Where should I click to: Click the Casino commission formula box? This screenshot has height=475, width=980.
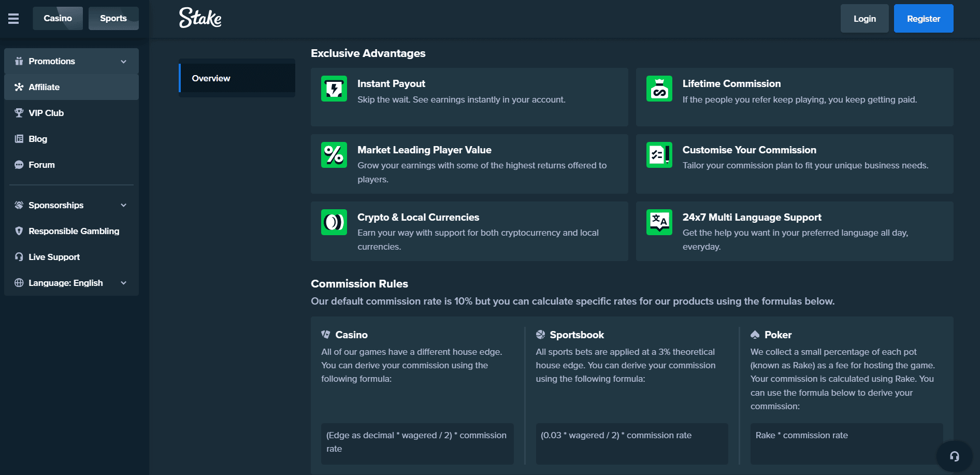pyautogui.click(x=417, y=444)
